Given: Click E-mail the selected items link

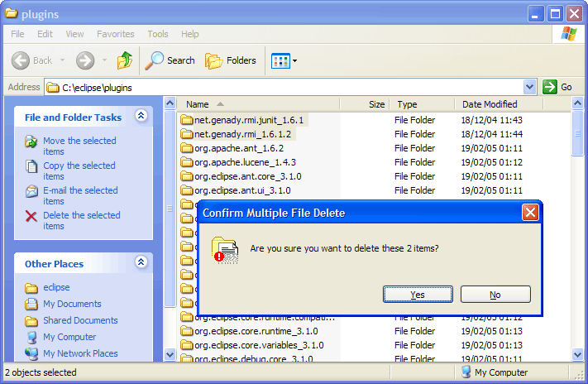Looking at the screenshot, I should pos(80,195).
